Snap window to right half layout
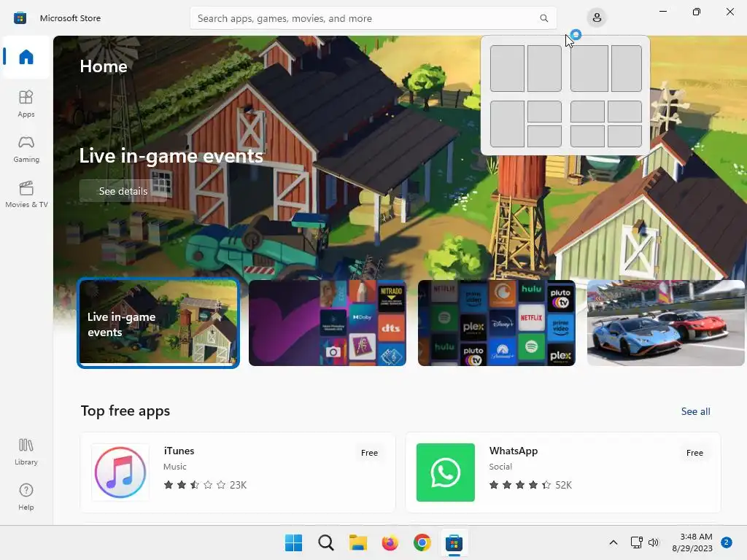Viewport: 747px width, 560px height. [x=544, y=69]
